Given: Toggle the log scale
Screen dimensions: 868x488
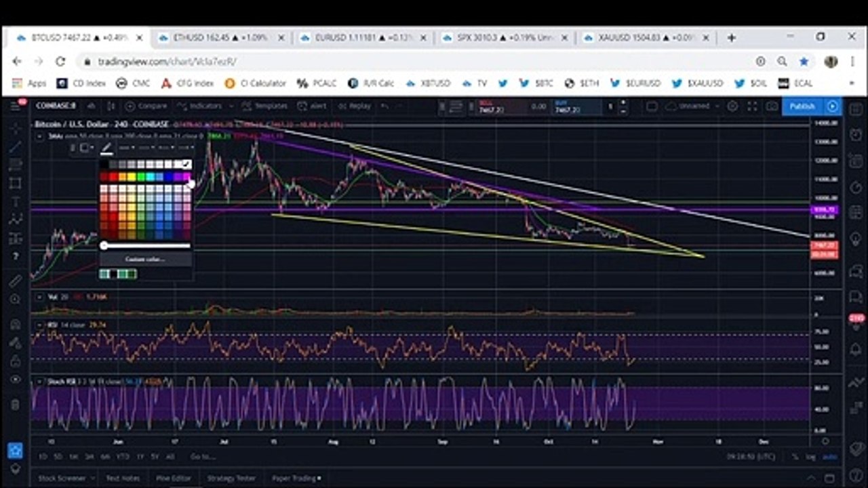Looking at the screenshot, I should [x=811, y=457].
